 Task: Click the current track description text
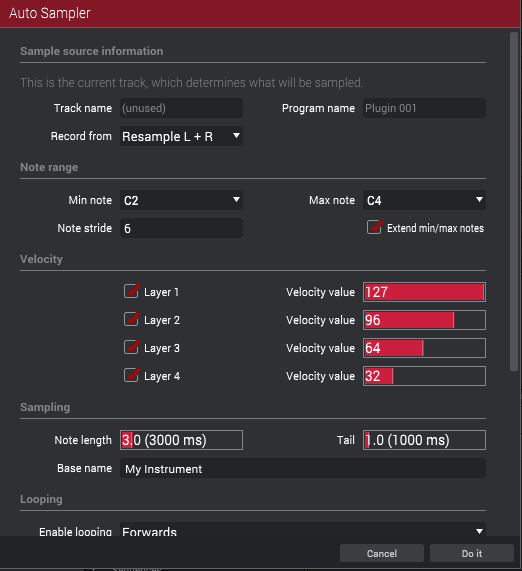192,83
